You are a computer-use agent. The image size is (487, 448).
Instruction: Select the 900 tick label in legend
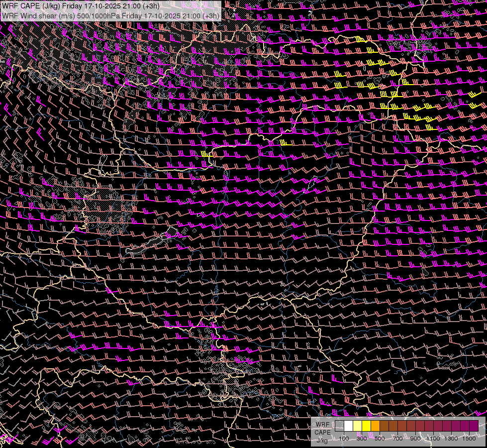click(x=415, y=439)
